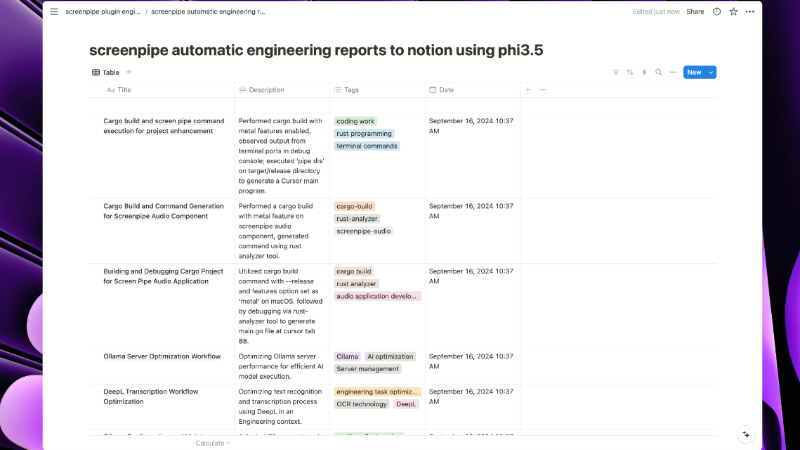This screenshot has height=450, width=800.
Task: Expand the New button dropdown arrow
Action: [711, 72]
